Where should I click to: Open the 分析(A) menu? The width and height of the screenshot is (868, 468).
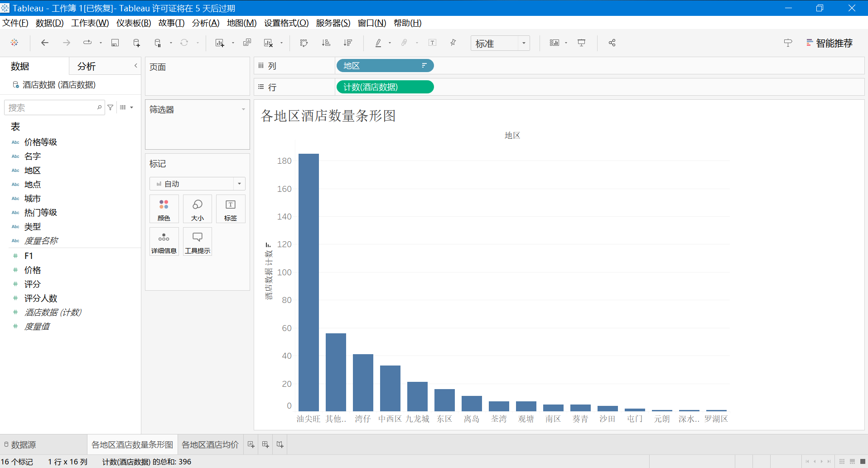pos(206,23)
